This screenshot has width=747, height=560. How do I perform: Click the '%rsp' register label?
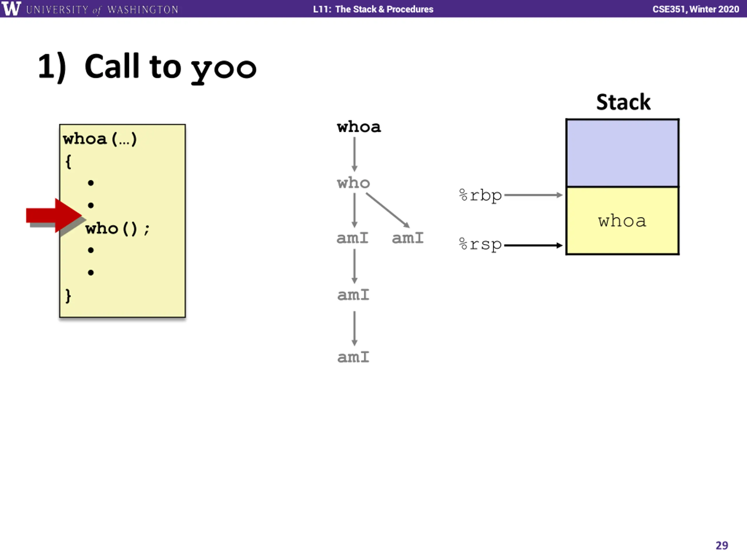481,244
